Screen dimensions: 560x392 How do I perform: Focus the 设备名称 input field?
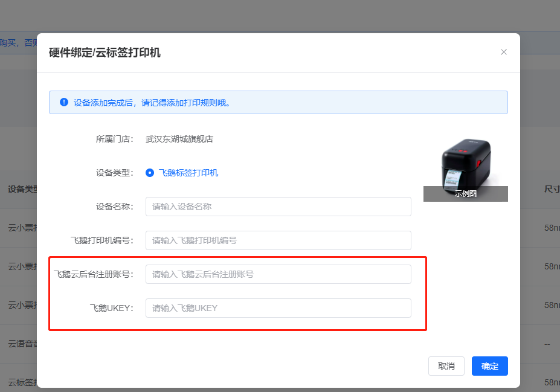pyautogui.click(x=278, y=207)
